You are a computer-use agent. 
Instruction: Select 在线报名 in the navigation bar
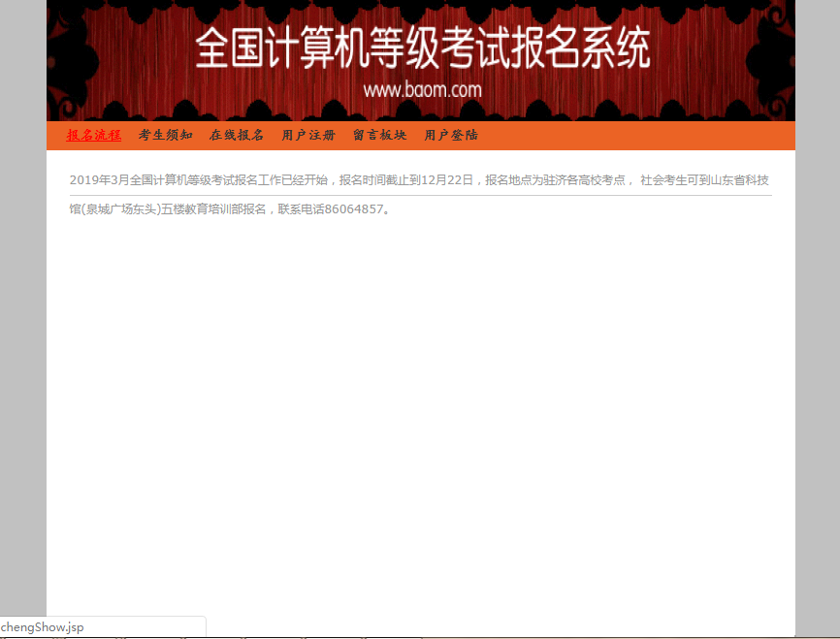tap(237, 135)
